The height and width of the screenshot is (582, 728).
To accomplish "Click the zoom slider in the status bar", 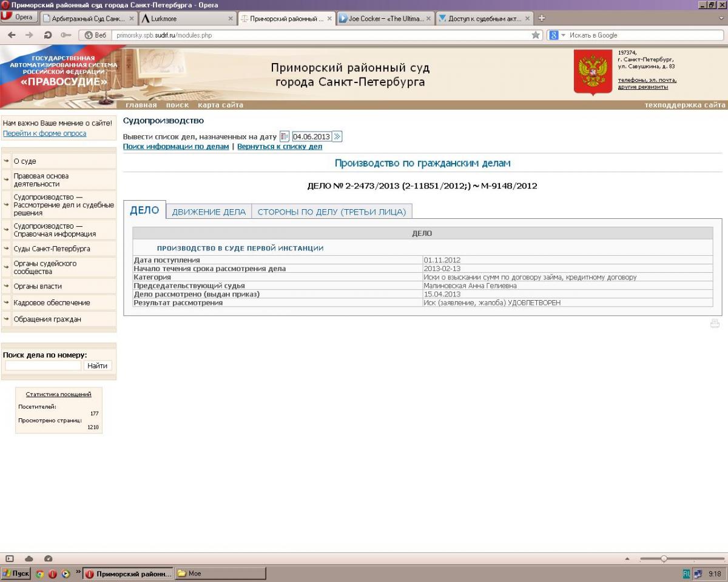I will (x=664, y=558).
